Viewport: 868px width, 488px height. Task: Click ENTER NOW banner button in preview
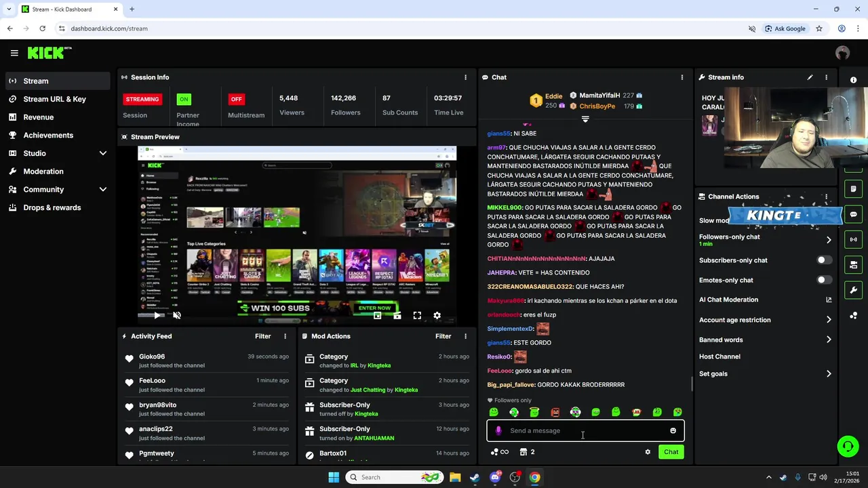[x=374, y=308]
